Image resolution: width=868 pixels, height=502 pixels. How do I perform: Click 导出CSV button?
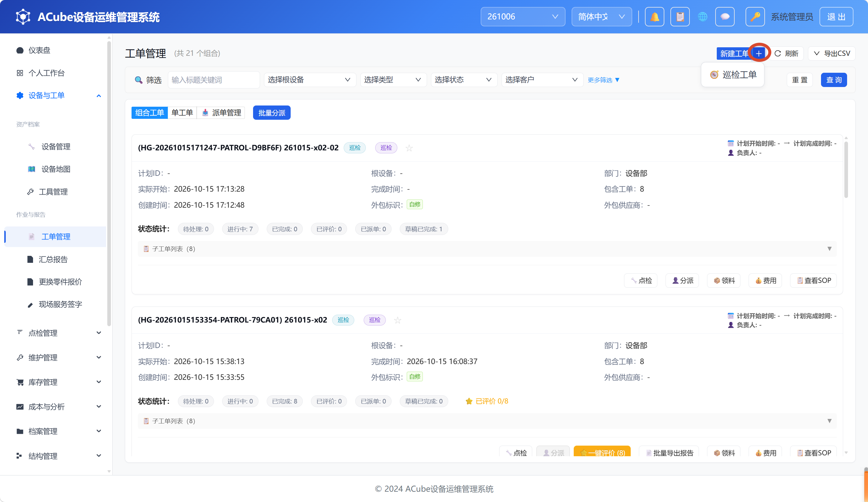click(832, 53)
